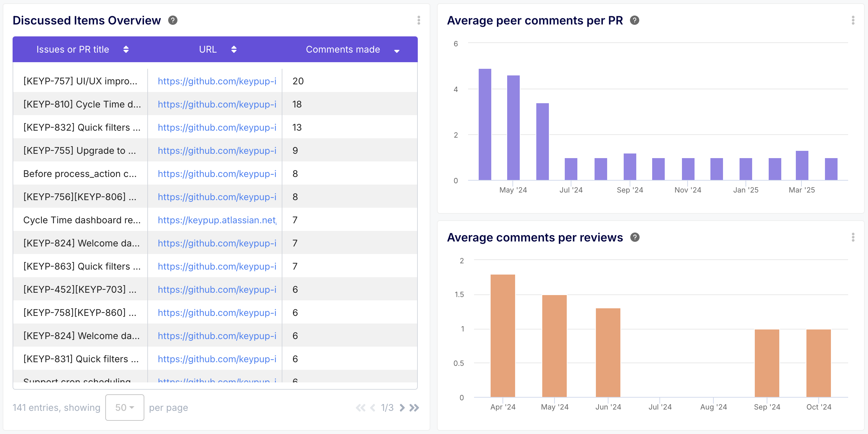Go to previous page arrow
The image size is (868, 434).
click(373, 408)
